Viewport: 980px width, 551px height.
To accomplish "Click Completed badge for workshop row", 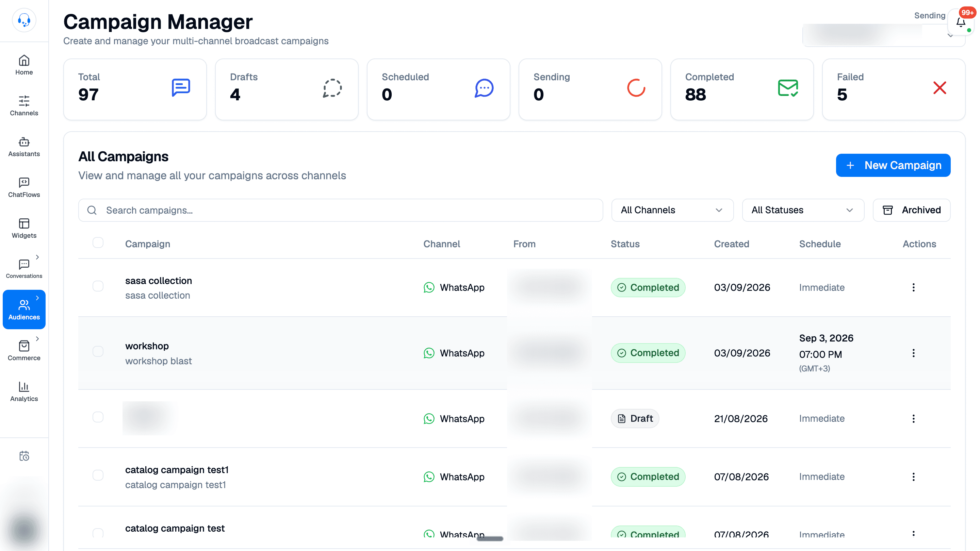I will [x=648, y=353].
